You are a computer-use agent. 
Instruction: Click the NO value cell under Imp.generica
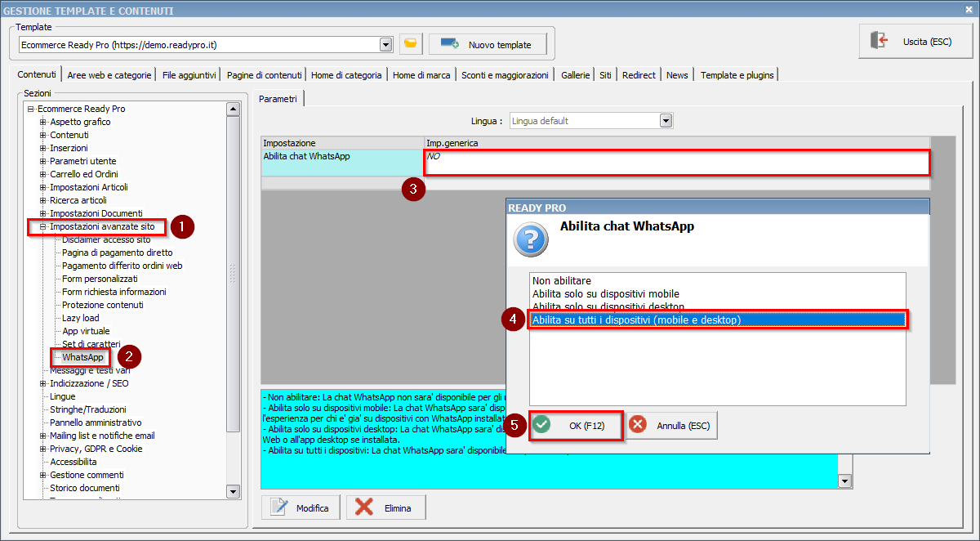pos(677,163)
